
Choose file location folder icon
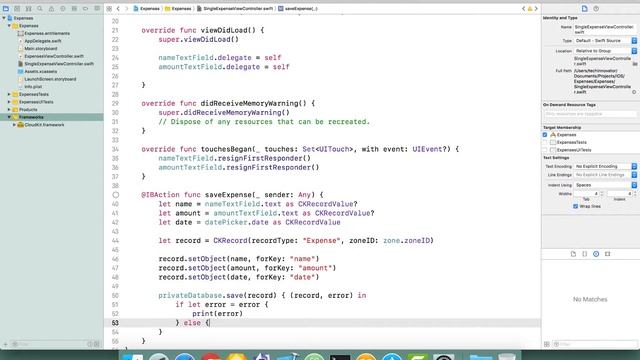(x=635, y=64)
